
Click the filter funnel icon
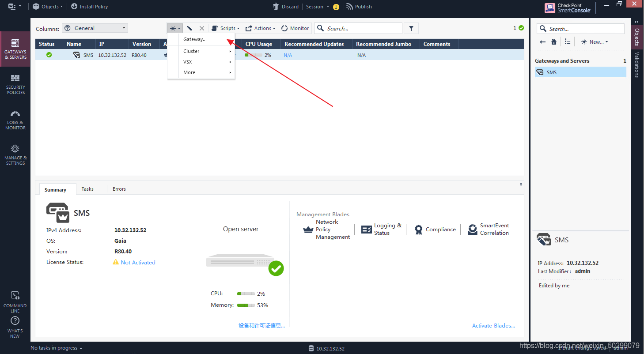click(411, 28)
